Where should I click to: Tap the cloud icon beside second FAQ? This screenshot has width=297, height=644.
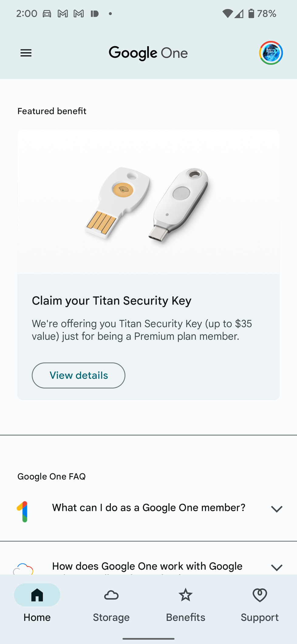pos(23,569)
